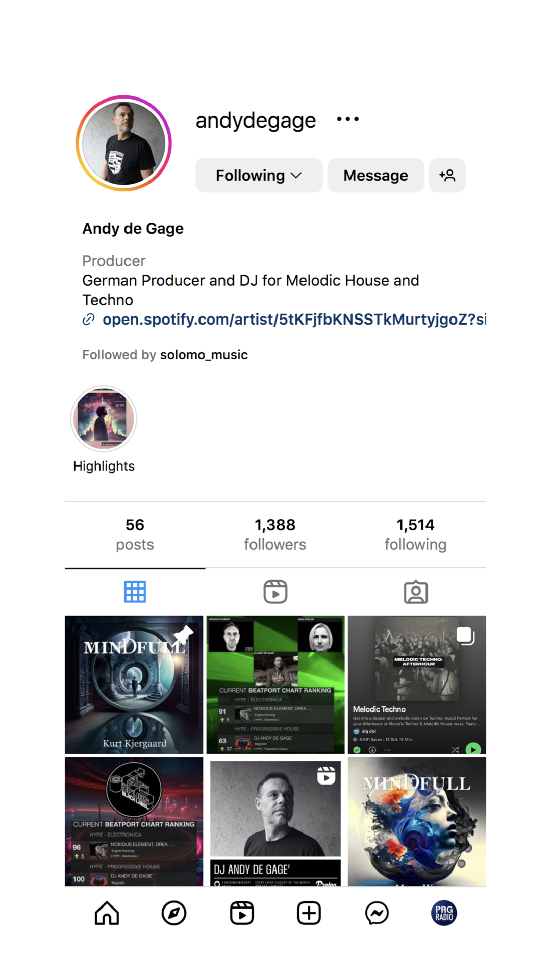Open the Highlights story circle

104,419
